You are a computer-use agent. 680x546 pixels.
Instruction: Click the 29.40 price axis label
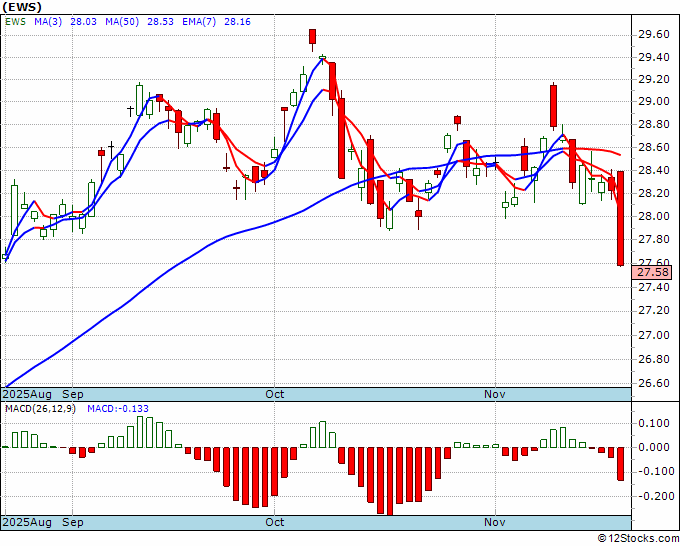654,58
